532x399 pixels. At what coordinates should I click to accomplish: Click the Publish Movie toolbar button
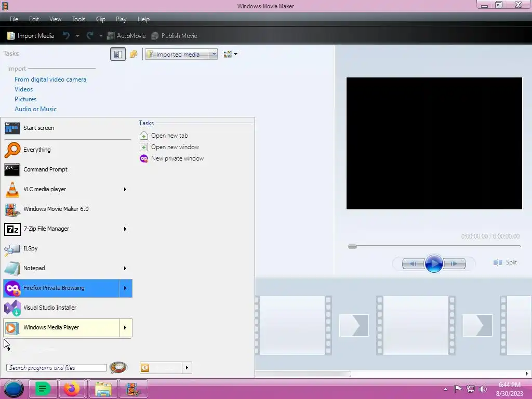pyautogui.click(x=174, y=36)
